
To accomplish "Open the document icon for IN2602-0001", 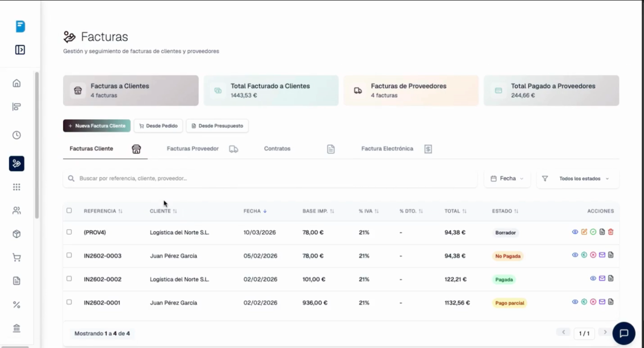I will tap(611, 302).
